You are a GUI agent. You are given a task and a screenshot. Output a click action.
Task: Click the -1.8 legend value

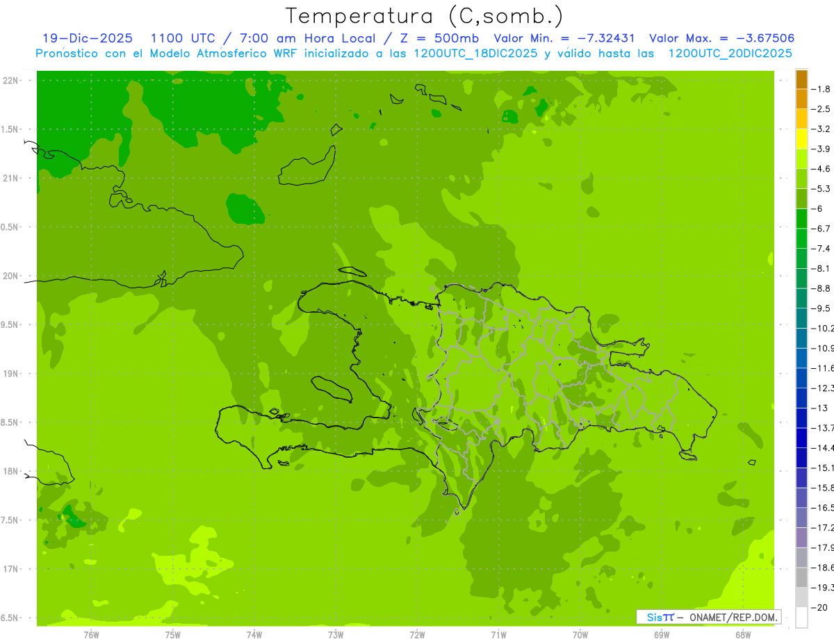click(x=821, y=89)
